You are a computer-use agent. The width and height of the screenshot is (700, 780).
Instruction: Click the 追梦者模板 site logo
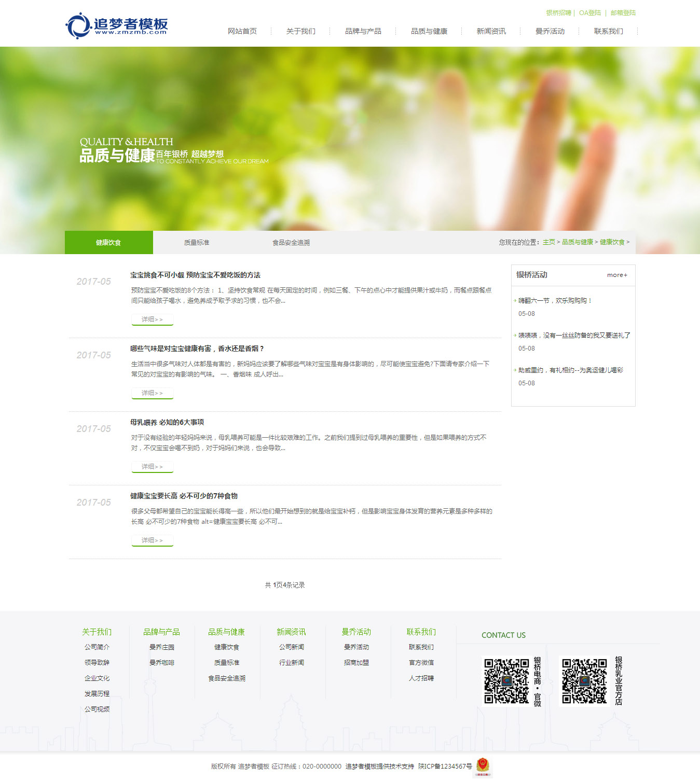(x=117, y=25)
